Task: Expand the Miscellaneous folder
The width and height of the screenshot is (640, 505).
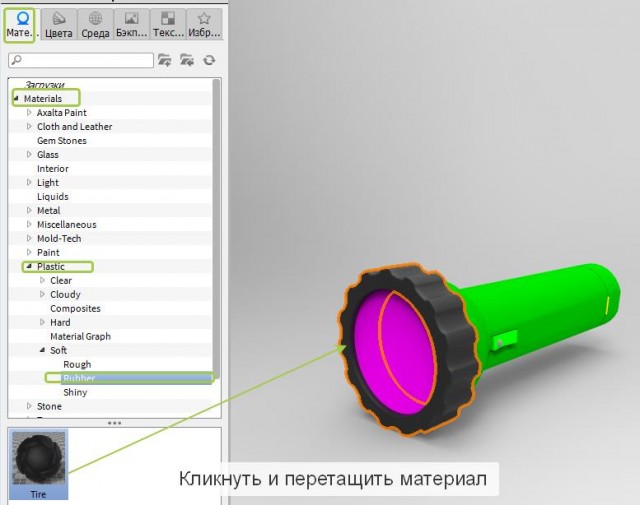Action: point(29,224)
